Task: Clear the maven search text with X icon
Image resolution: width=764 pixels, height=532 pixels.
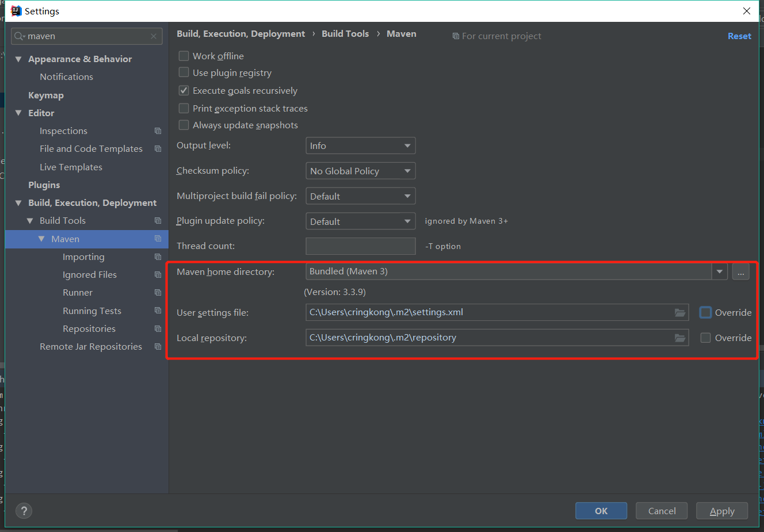Action: coord(154,36)
